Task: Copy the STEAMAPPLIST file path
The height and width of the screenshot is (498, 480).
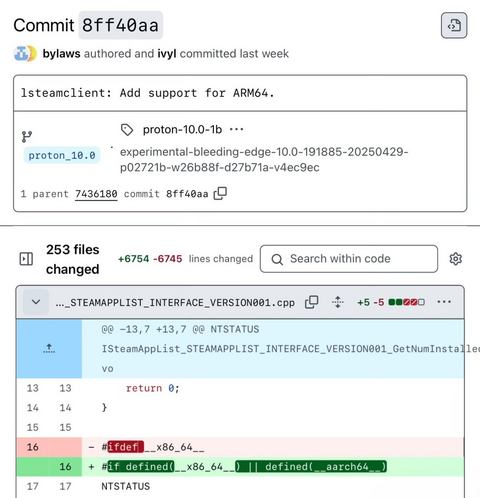Action: (311, 302)
